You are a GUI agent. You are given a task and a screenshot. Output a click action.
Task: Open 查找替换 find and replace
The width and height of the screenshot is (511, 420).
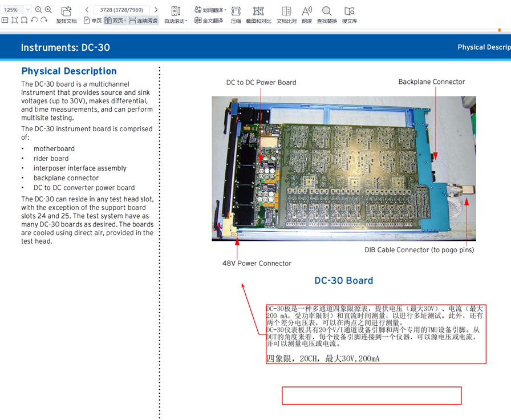(327, 11)
